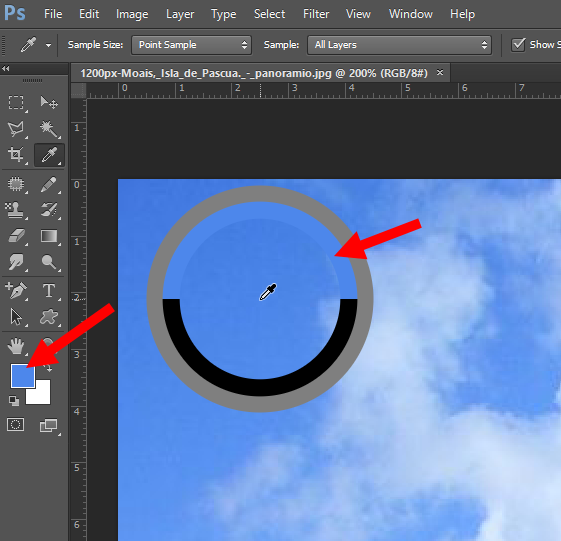Activate the Crop tool
This screenshot has width=561, height=541.
16,155
